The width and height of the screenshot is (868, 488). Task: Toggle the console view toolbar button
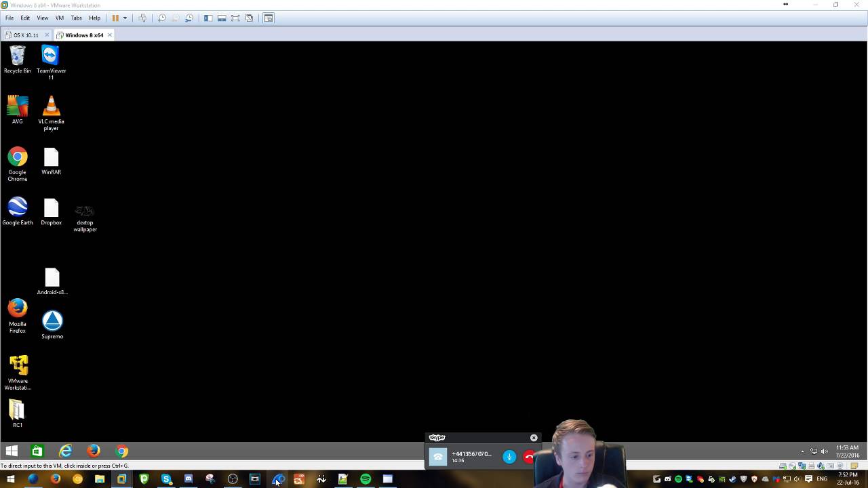[269, 18]
